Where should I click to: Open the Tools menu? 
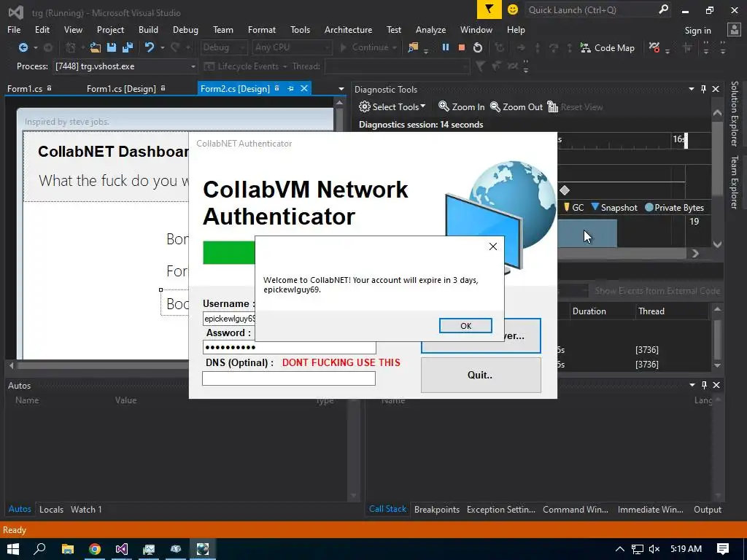tap(300, 29)
